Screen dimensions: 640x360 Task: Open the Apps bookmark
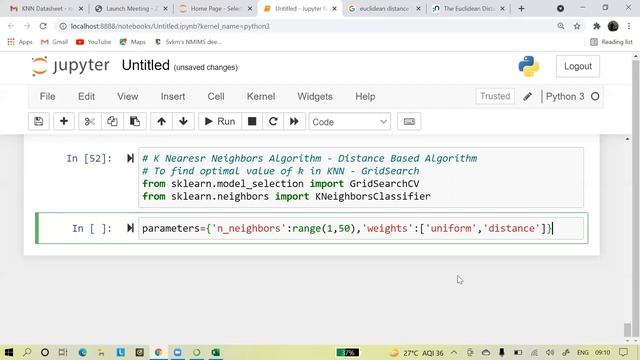20,42
